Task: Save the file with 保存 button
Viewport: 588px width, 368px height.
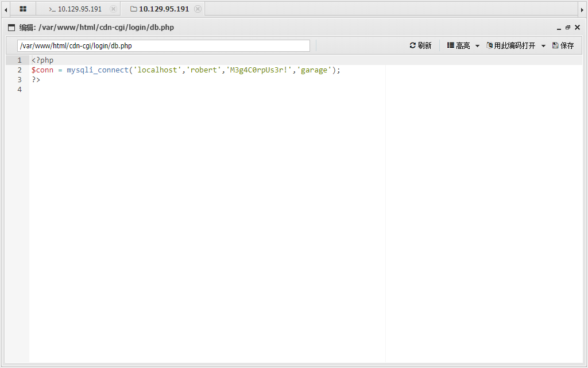Action: 563,45
